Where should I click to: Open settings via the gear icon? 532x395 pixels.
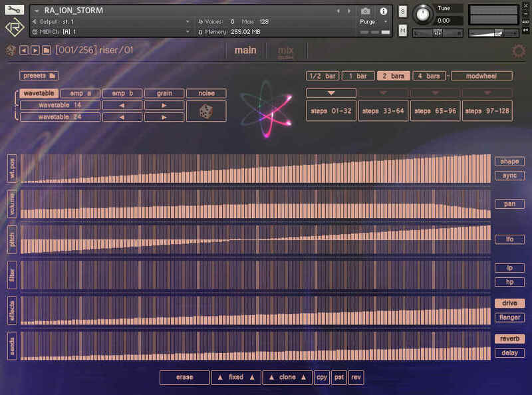click(x=518, y=51)
